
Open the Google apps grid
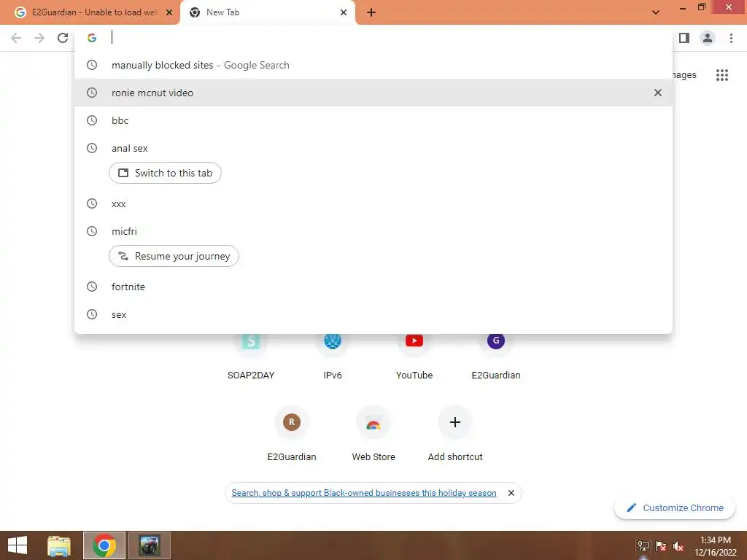click(x=722, y=75)
